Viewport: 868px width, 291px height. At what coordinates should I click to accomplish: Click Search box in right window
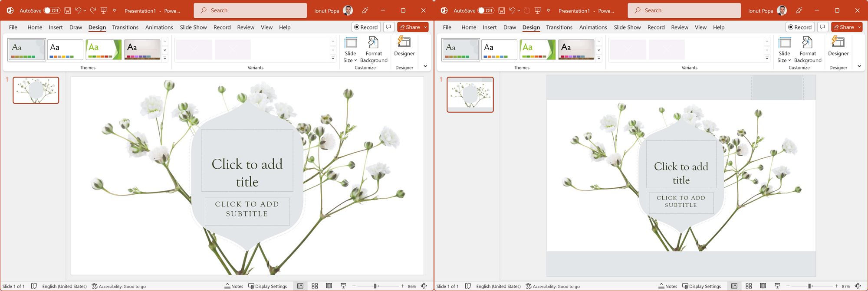(684, 10)
